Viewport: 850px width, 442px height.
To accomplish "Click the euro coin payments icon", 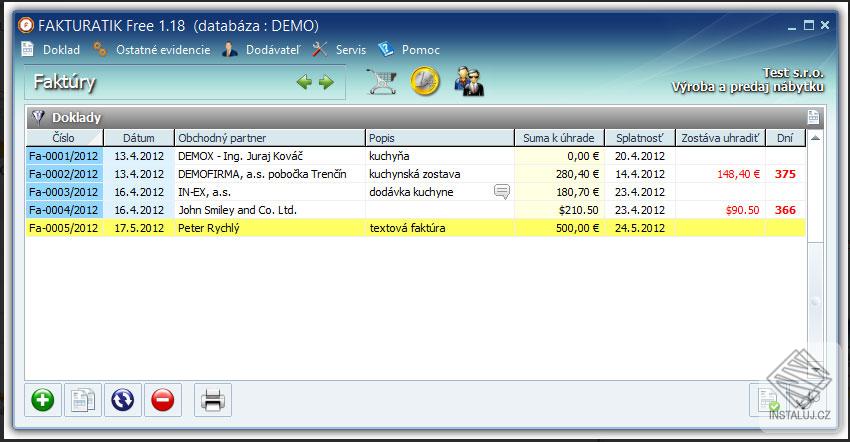I will (424, 82).
